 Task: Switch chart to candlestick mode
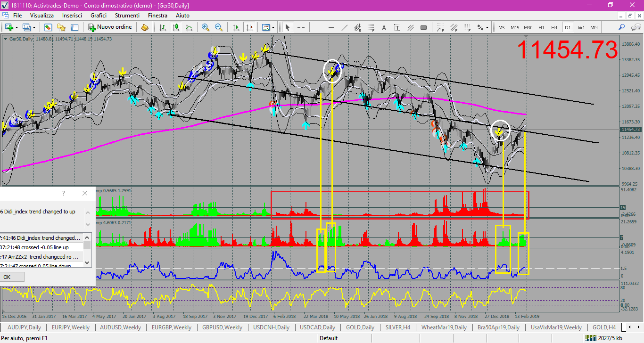[176, 27]
